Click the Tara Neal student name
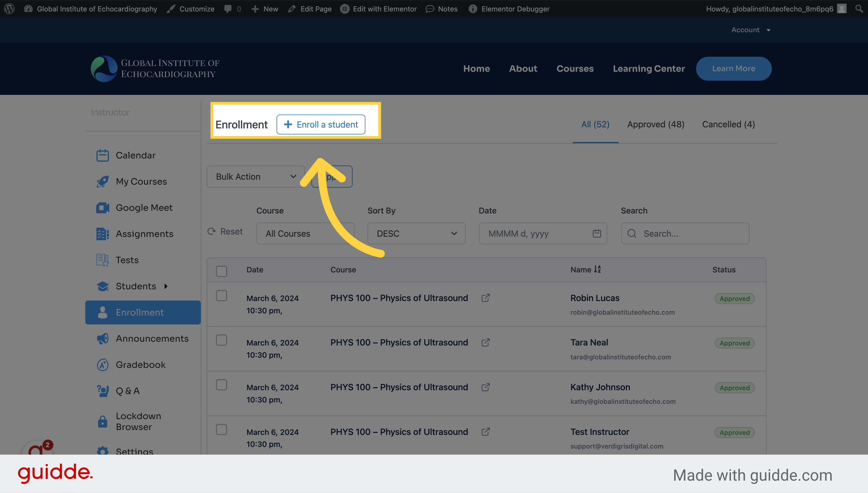 pyautogui.click(x=589, y=342)
